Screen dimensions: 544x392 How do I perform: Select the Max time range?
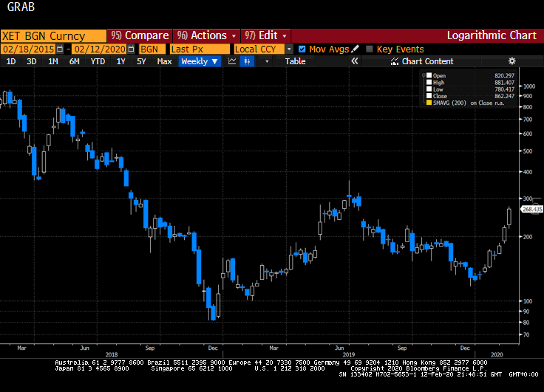coord(164,61)
